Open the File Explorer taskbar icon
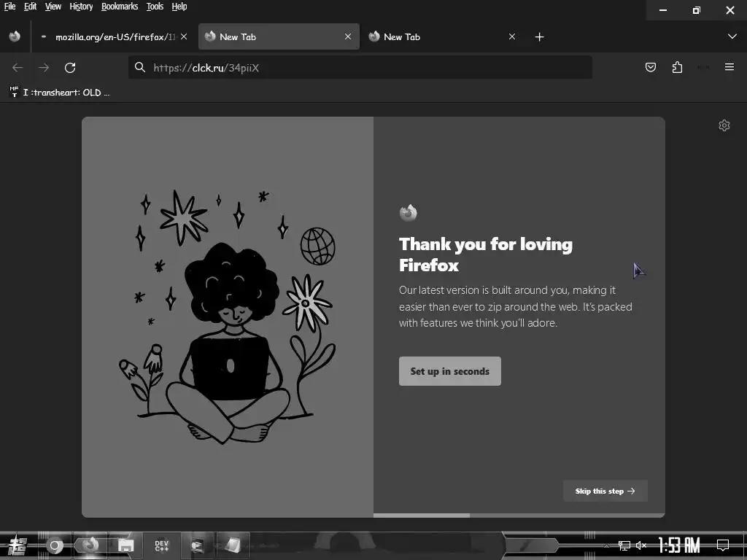747x560 pixels. coord(125,545)
